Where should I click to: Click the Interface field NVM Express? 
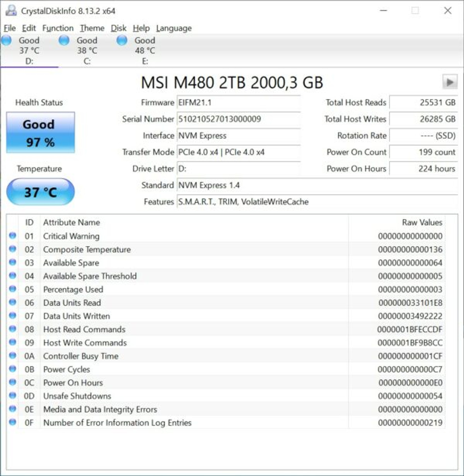pyautogui.click(x=239, y=136)
